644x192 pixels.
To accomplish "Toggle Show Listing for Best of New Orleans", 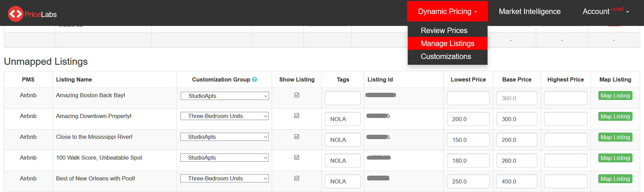I will point(297,178).
